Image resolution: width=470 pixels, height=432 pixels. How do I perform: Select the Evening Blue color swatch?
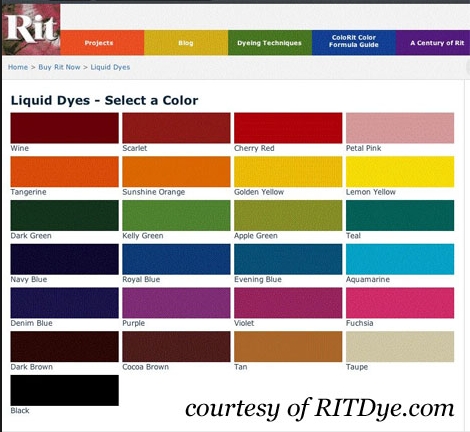(x=288, y=259)
